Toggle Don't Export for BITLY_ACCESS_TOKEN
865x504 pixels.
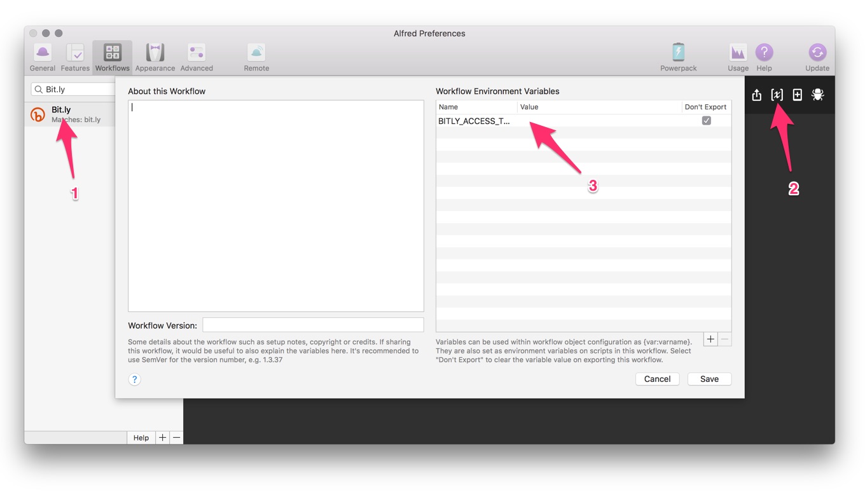tap(706, 121)
